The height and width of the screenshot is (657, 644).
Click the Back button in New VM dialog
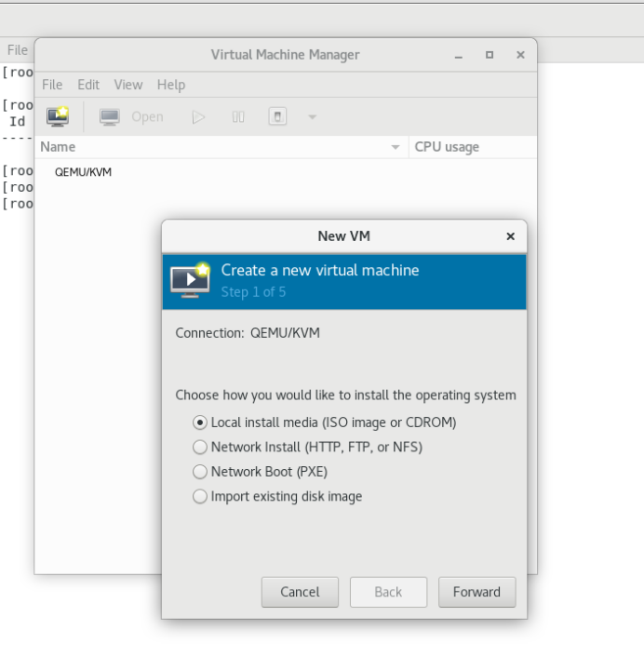[x=388, y=592]
